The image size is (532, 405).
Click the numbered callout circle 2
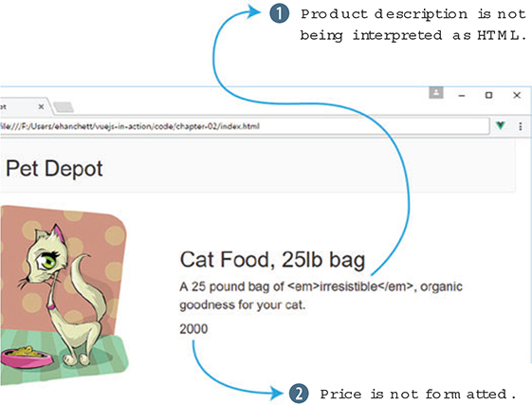[299, 394]
